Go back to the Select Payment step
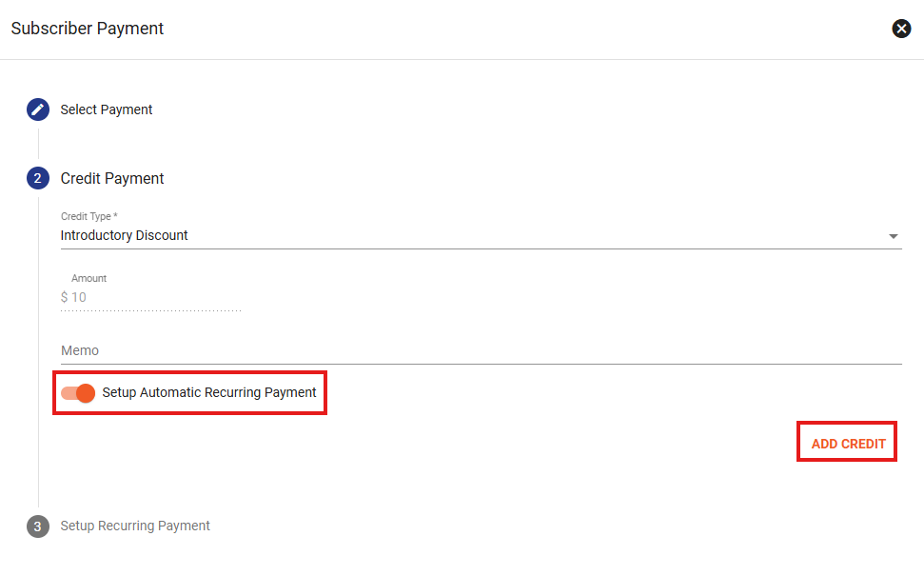 click(106, 109)
